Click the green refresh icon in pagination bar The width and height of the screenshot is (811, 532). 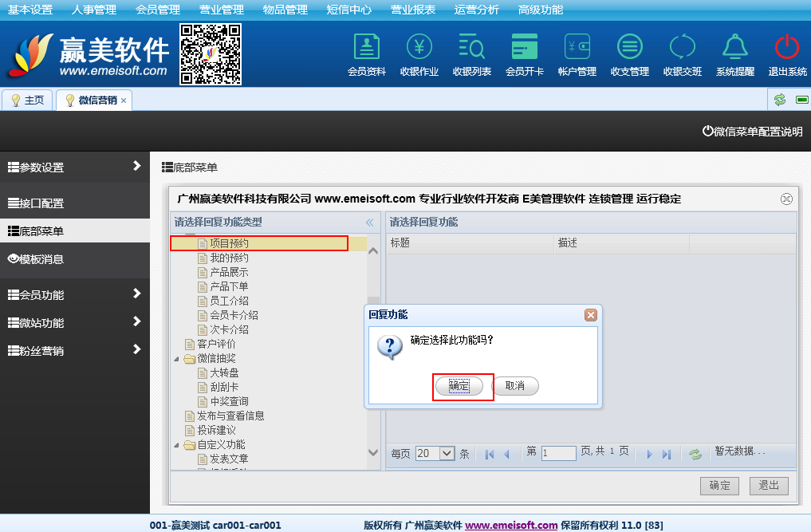pyautogui.click(x=695, y=454)
